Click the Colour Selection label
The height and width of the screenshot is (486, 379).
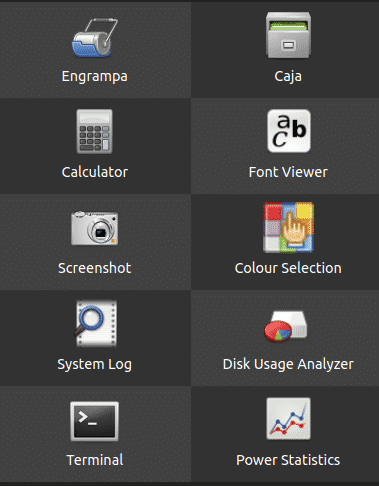288,268
